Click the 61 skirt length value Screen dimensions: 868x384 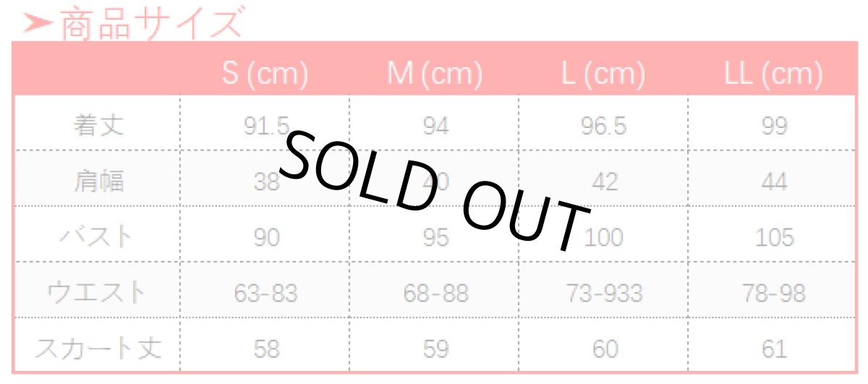point(773,349)
